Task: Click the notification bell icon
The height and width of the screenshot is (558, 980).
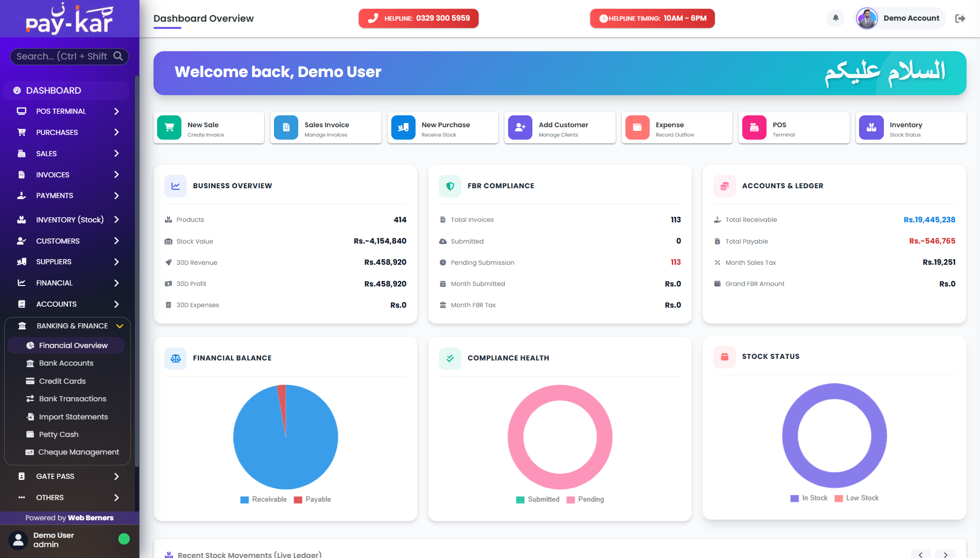Action: (x=835, y=18)
